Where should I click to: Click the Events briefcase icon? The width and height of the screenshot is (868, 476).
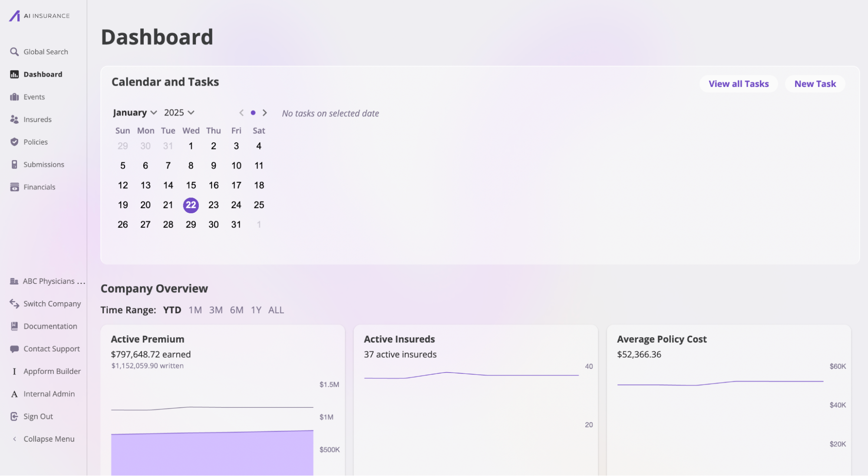14,97
